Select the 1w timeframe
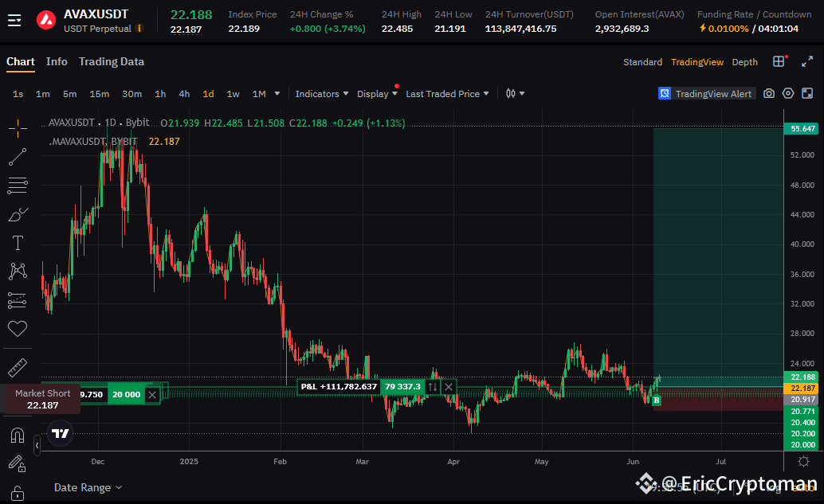Image resolution: width=824 pixels, height=504 pixels. tap(233, 94)
